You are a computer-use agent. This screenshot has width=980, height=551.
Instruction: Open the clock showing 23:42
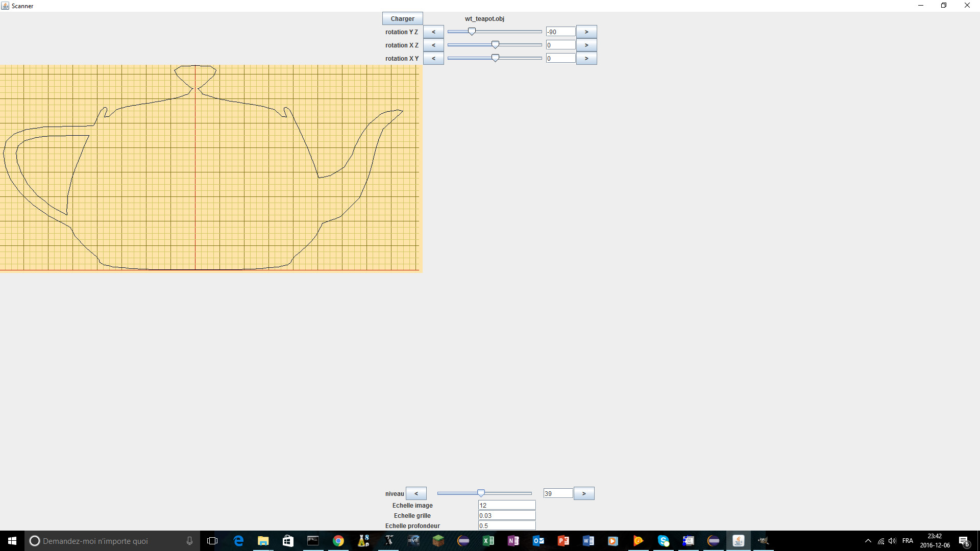pos(935,541)
